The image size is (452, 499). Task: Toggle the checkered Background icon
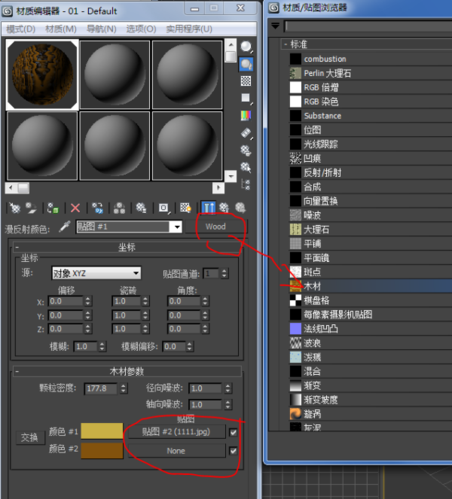pos(246,81)
